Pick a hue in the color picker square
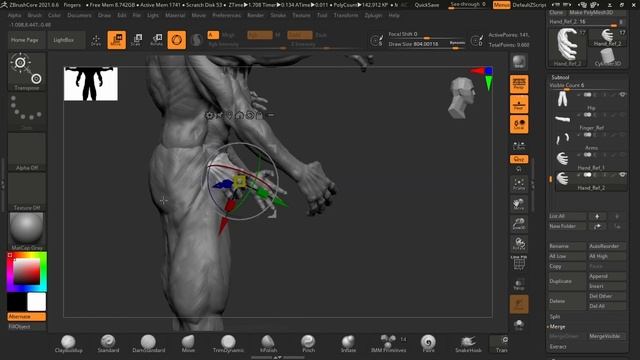 (x=27, y=272)
